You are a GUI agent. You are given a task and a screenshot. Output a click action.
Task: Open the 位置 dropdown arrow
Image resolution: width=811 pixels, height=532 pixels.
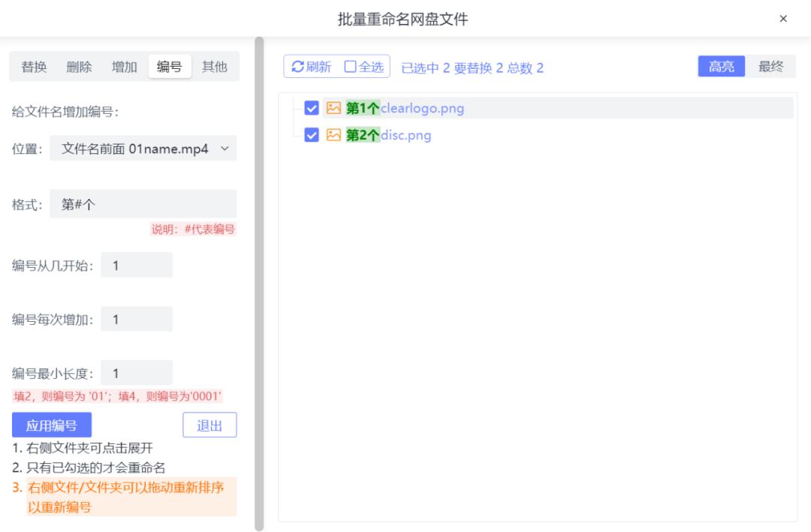click(225, 149)
